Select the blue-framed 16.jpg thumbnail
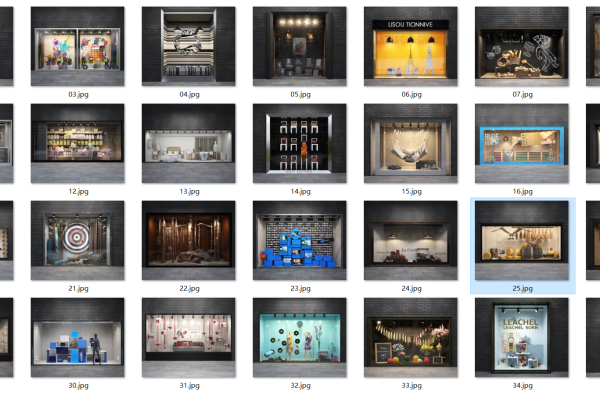The image size is (600, 400). pos(521,143)
